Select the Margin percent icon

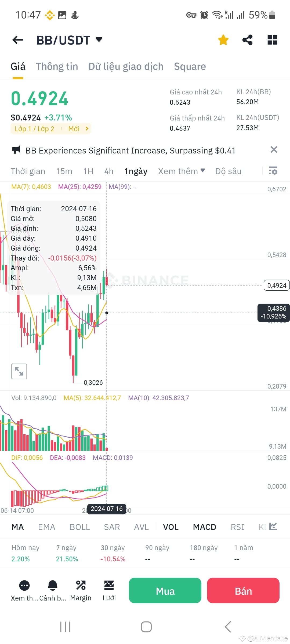pos(81,586)
